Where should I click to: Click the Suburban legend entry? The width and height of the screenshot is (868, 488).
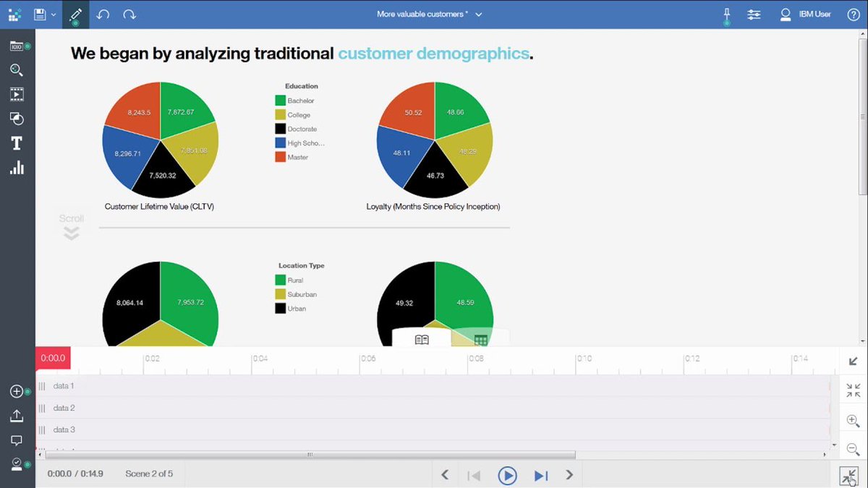pos(296,294)
